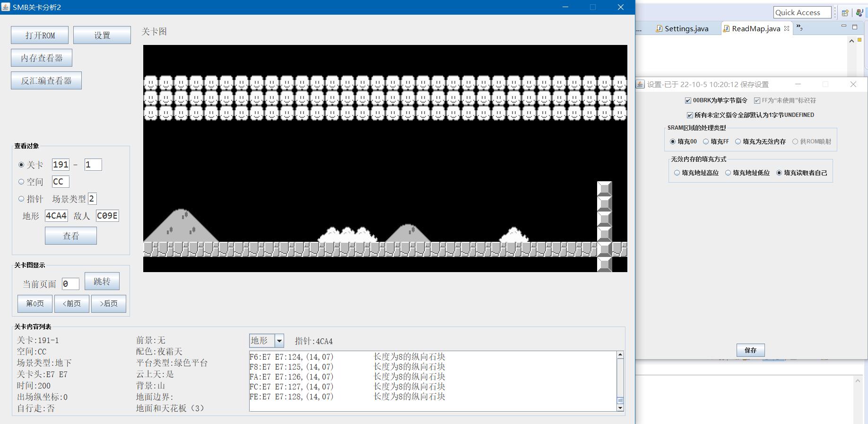Click the 指针:4CA4 label

click(314, 341)
